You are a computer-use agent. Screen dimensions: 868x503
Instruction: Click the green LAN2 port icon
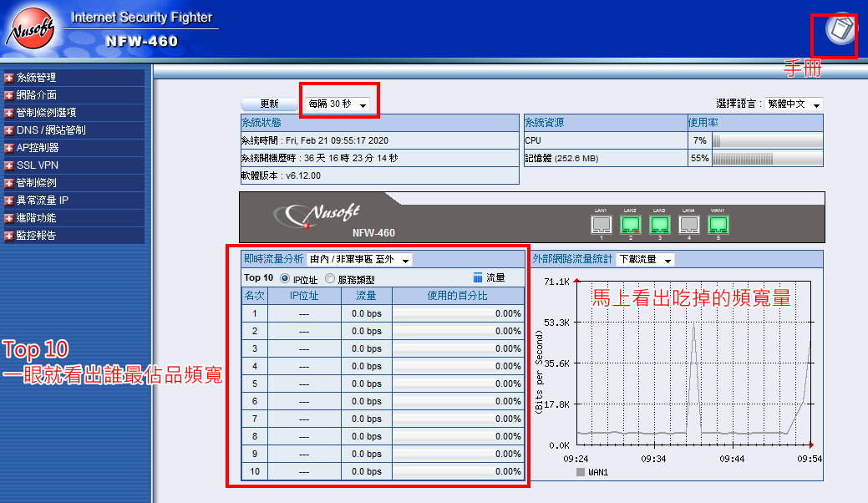630,224
